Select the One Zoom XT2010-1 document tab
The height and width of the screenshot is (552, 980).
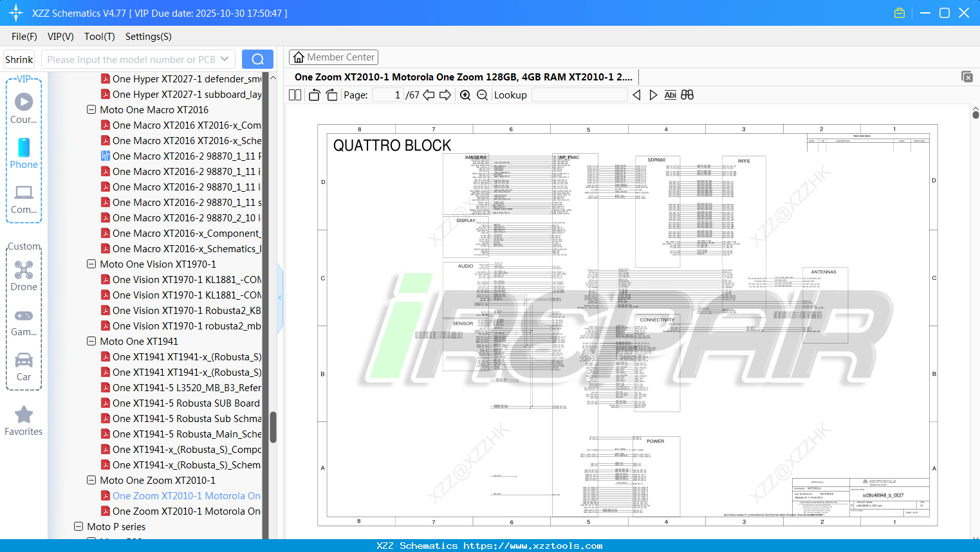[x=463, y=77]
